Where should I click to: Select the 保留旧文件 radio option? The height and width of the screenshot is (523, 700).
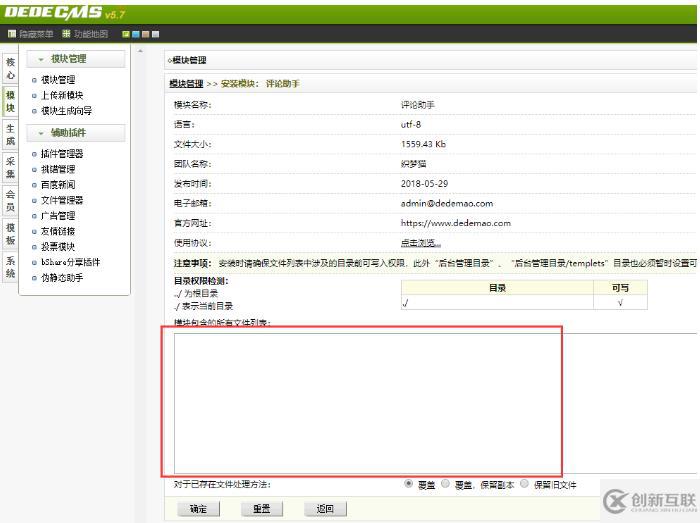click(x=525, y=483)
